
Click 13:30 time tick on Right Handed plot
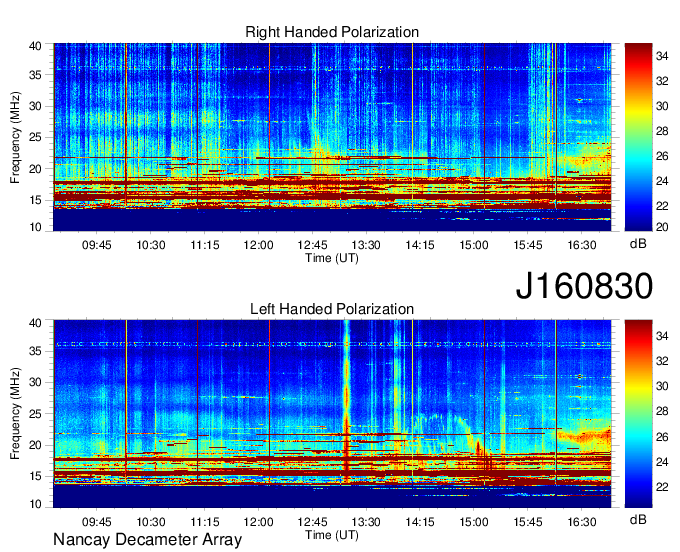[366, 245]
